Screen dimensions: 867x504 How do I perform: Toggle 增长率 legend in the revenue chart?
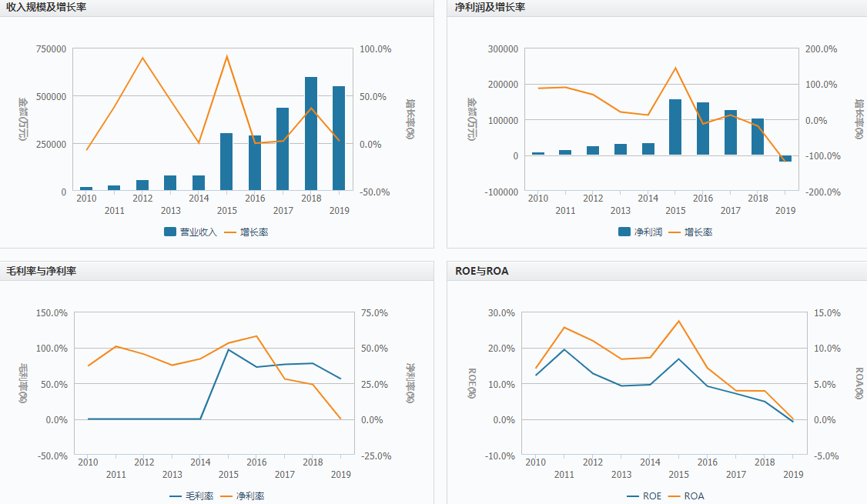246,232
